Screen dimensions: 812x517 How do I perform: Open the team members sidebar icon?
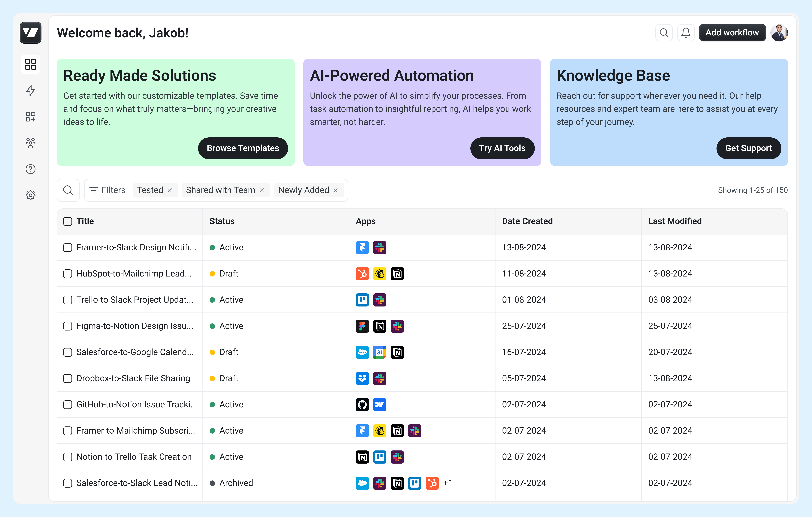pyautogui.click(x=30, y=143)
